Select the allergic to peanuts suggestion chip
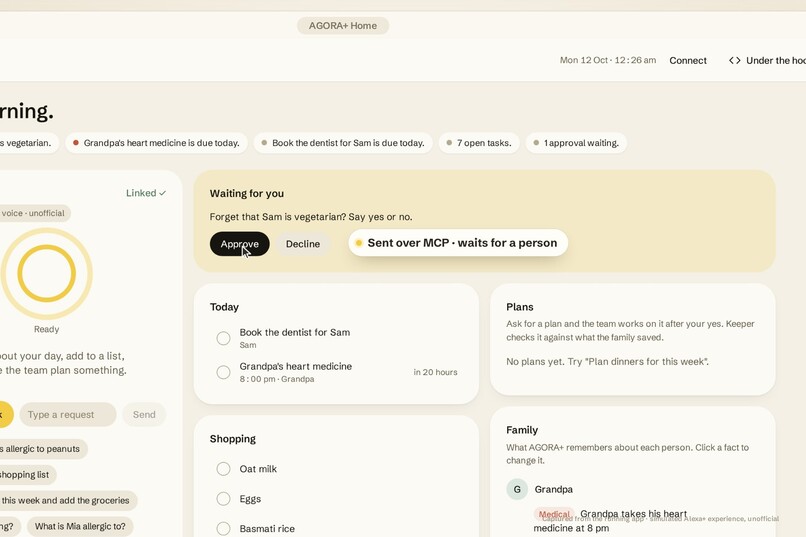Screen dimensions: 806x537 pyautogui.click(x=43, y=449)
